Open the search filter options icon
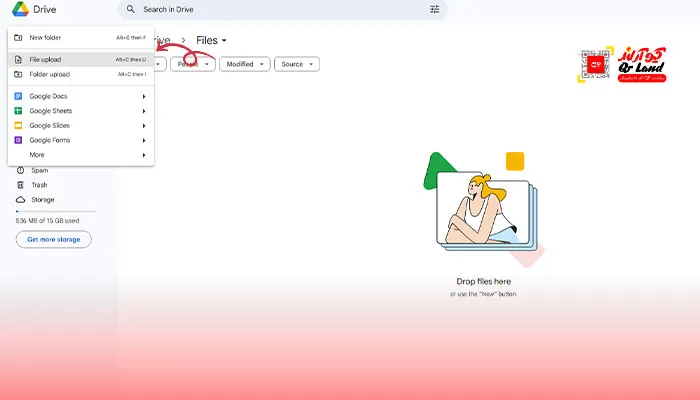The width and height of the screenshot is (700, 400). [434, 10]
